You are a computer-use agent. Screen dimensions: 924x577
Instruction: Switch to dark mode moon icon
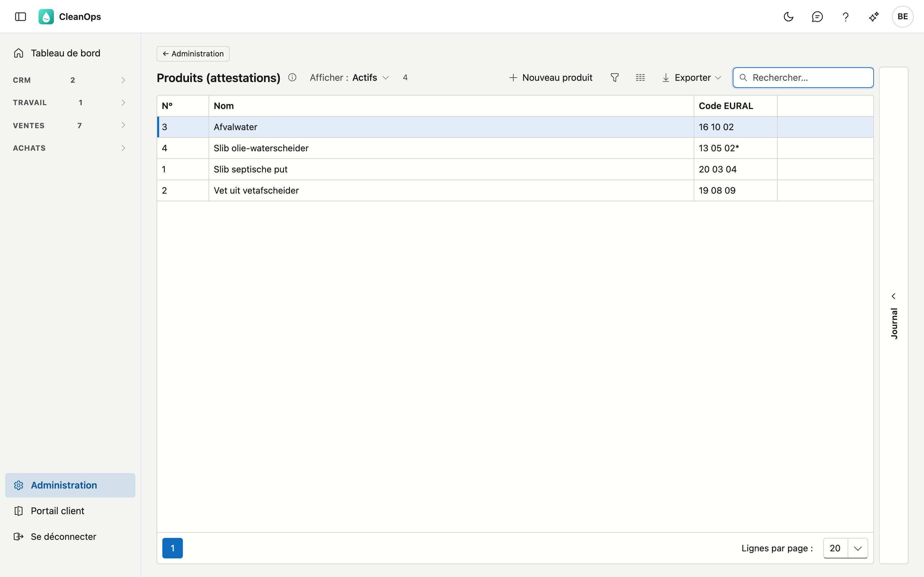(x=789, y=17)
